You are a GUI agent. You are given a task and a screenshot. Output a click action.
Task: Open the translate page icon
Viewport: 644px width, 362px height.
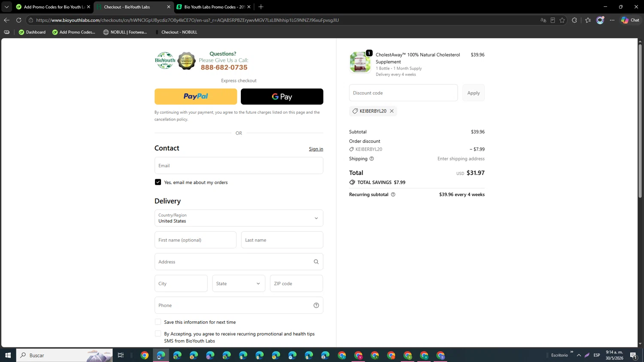(x=543, y=20)
